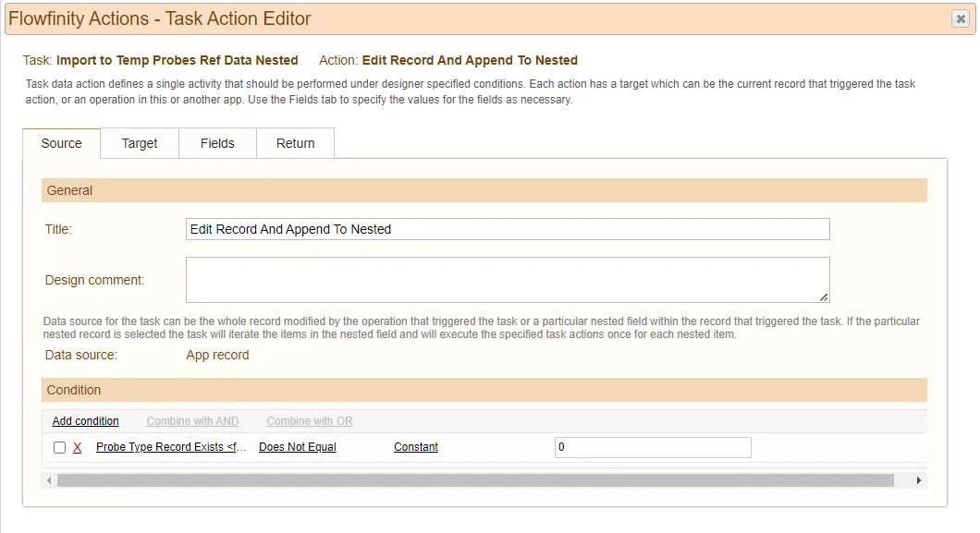Switch to the Source tab

point(61,143)
